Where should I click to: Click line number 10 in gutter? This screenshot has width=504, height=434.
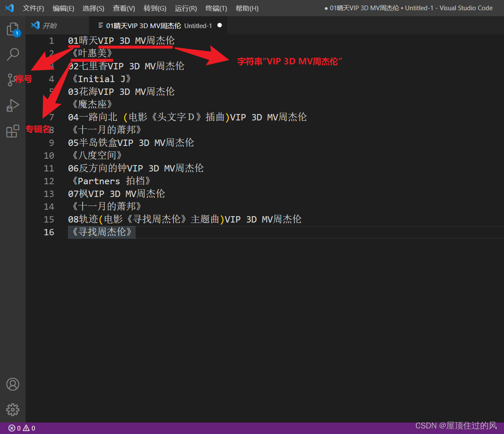point(49,156)
